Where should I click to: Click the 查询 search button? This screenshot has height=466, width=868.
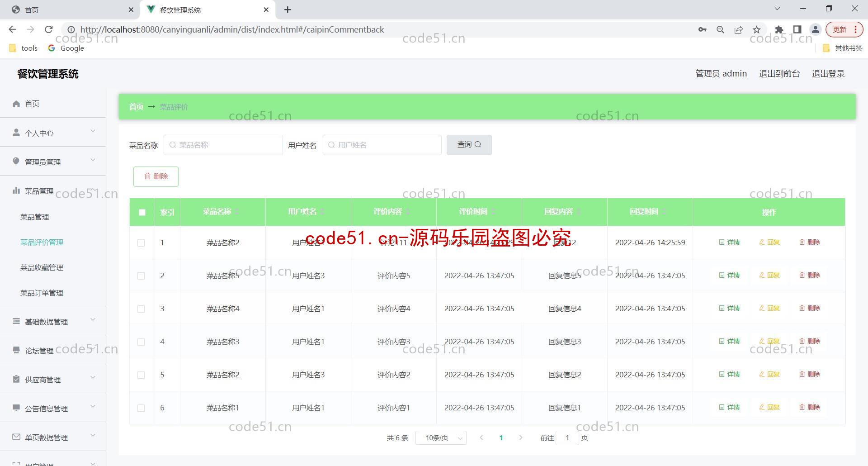click(x=469, y=145)
